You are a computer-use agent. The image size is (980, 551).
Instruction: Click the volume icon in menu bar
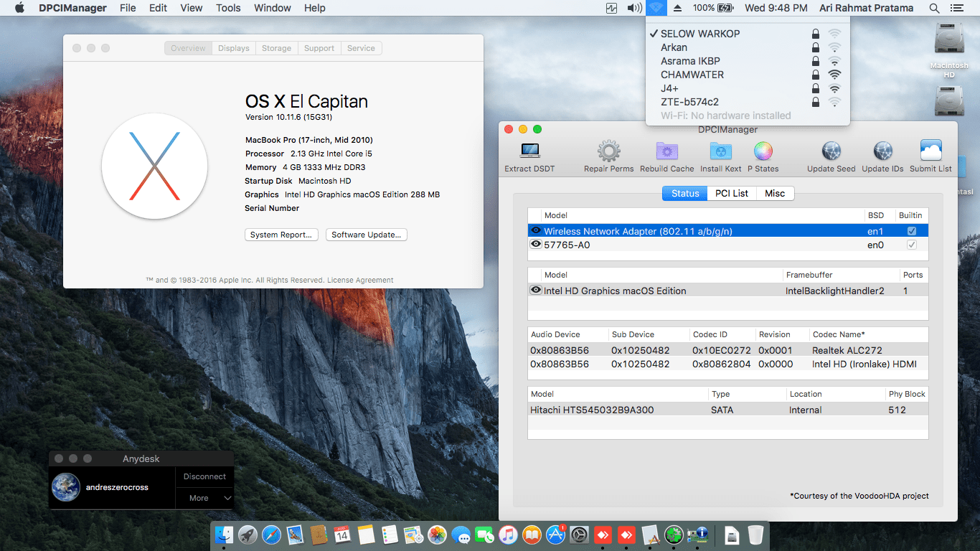tap(634, 8)
